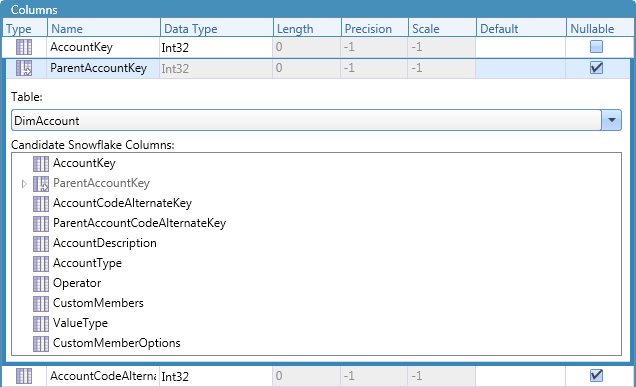Viewport: 636px width, 387px height.
Task: Click the truncated AccountCodeAltern name cell
Action: 103,376
